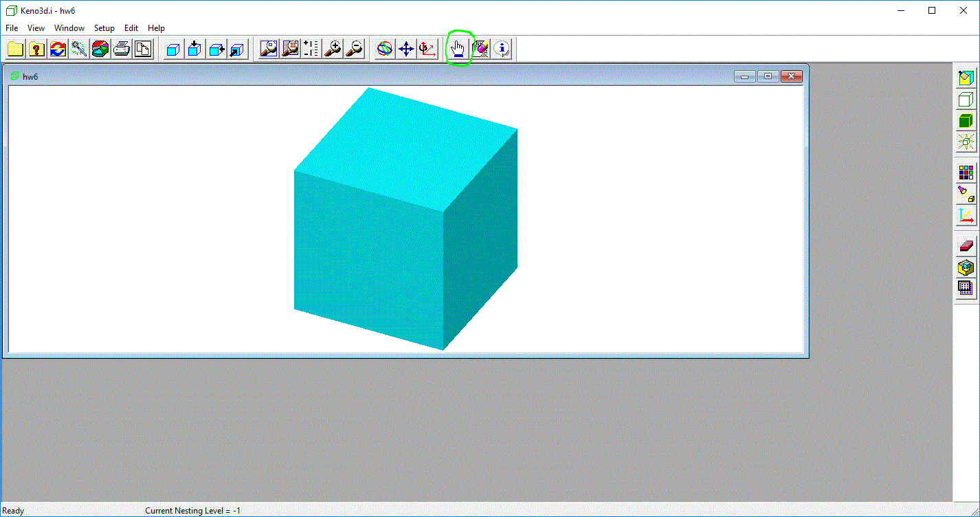Click the blue info bubble icon
Viewport: 980px width, 517px height.
click(502, 49)
